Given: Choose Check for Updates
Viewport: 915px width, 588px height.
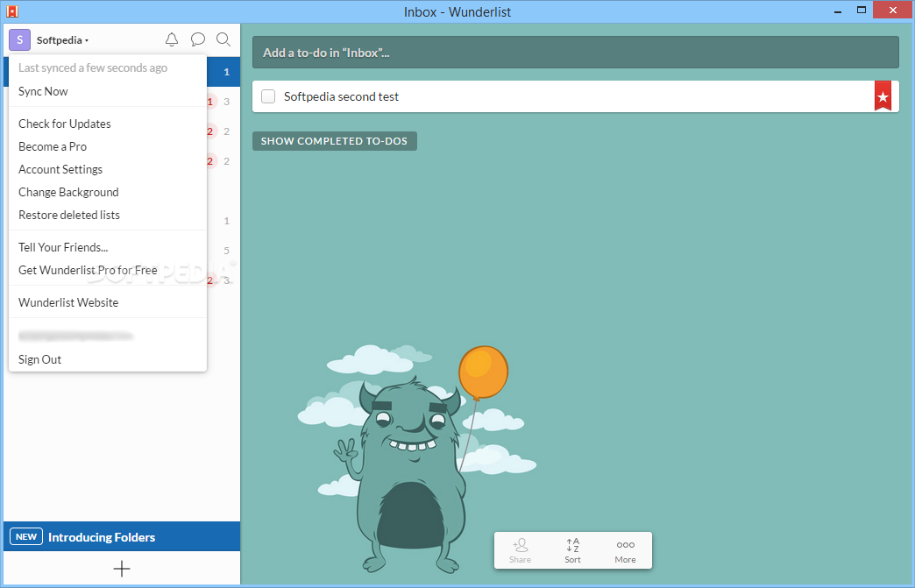Looking at the screenshot, I should coord(65,124).
